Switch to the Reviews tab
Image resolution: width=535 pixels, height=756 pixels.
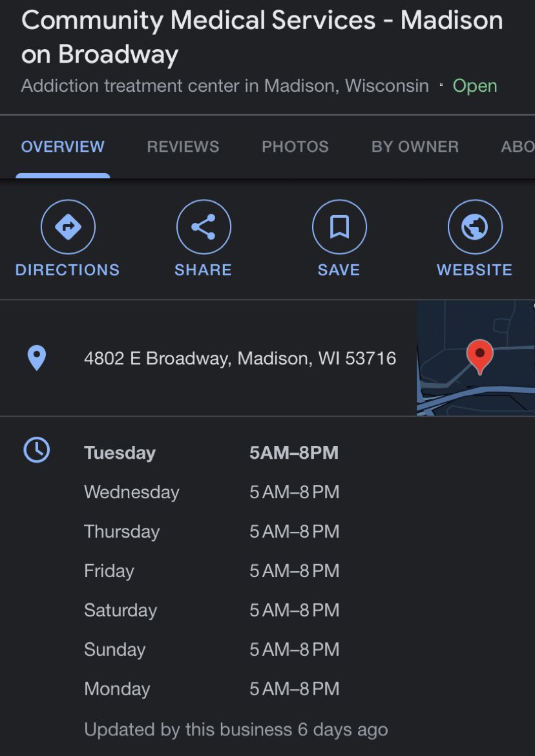pyautogui.click(x=183, y=147)
